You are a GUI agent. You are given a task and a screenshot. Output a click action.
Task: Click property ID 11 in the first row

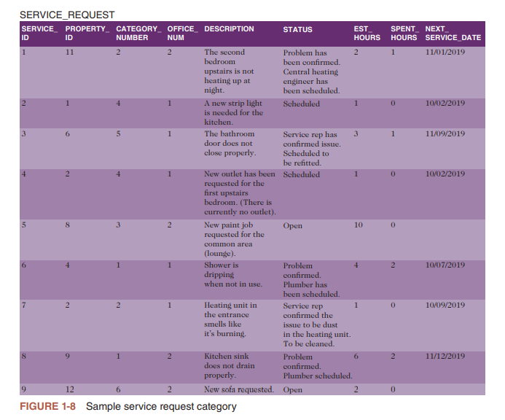coord(69,52)
